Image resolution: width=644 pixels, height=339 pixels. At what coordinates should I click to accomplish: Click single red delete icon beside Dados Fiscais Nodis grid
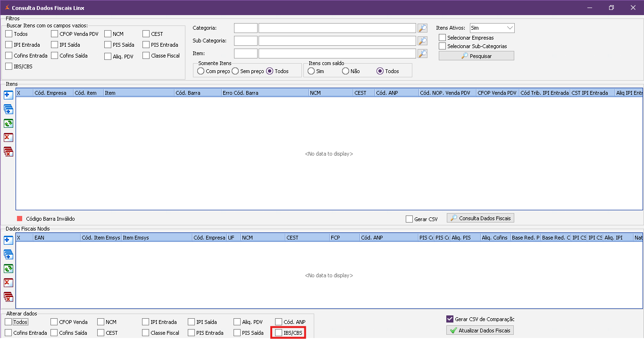tap(8, 282)
